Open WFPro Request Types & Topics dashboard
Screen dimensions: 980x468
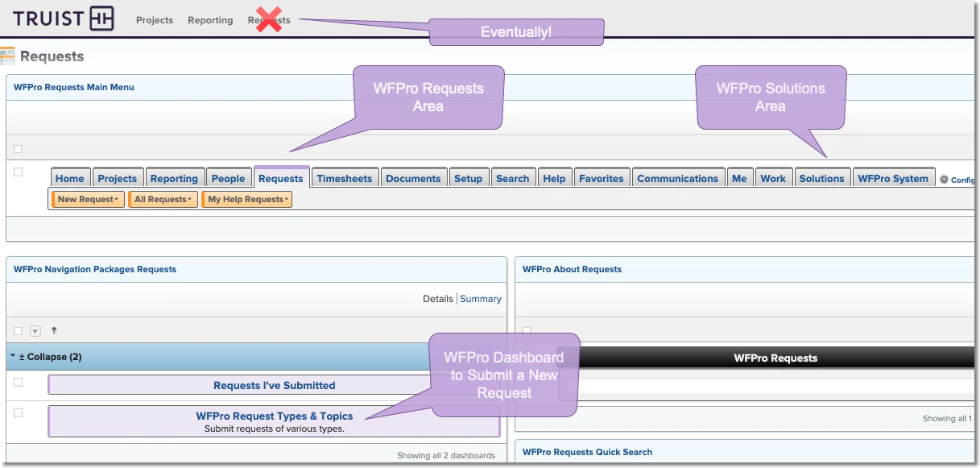(x=275, y=416)
